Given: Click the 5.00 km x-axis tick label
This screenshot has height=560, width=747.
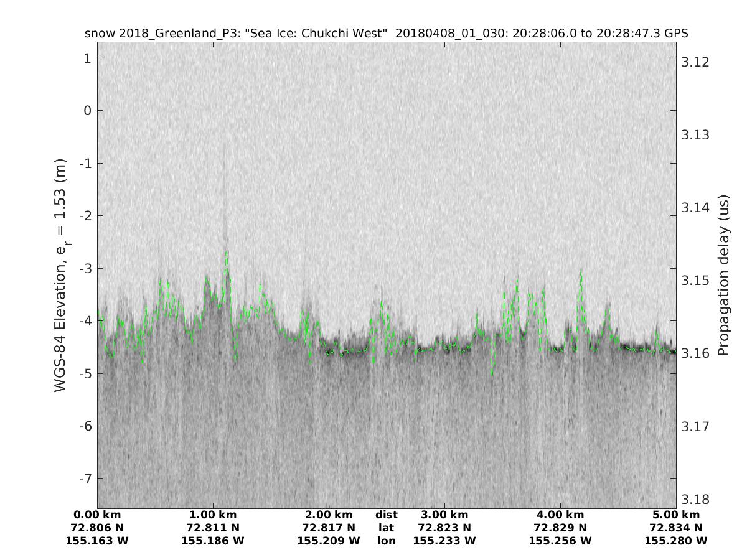Looking at the screenshot, I should [x=676, y=515].
